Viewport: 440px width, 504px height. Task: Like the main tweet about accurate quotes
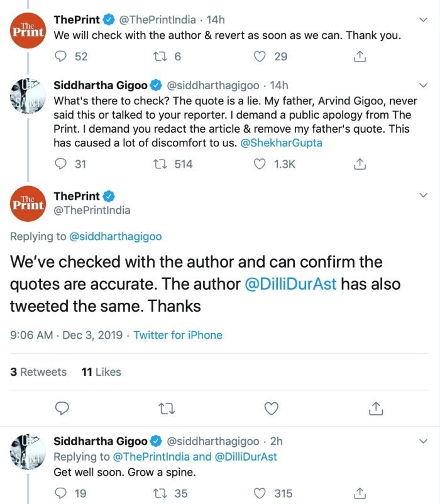[x=271, y=408]
